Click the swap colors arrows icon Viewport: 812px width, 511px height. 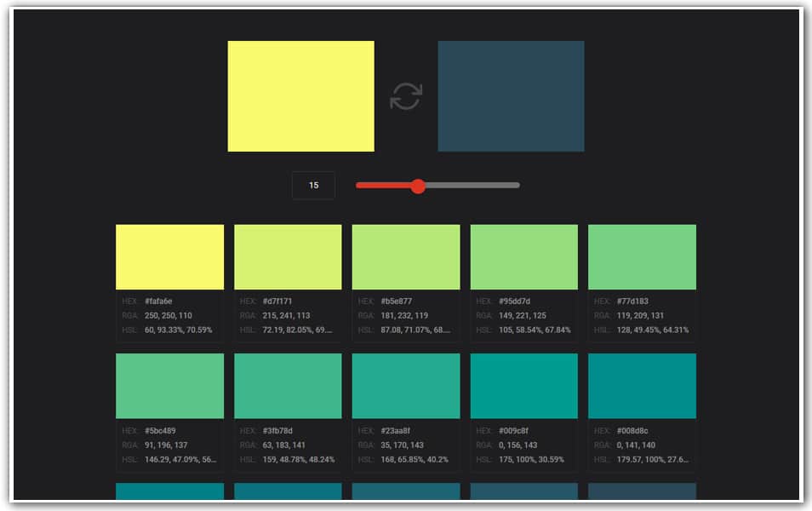406,95
